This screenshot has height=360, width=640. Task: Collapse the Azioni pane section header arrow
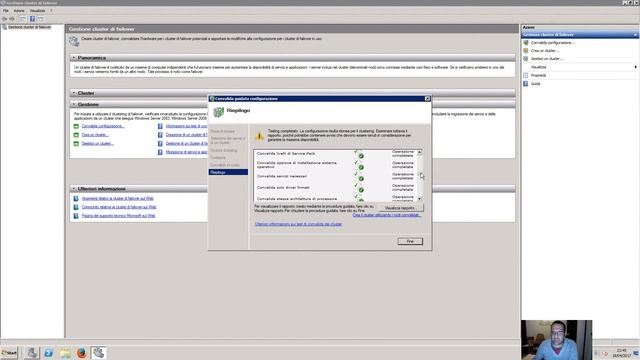click(x=635, y=35)
